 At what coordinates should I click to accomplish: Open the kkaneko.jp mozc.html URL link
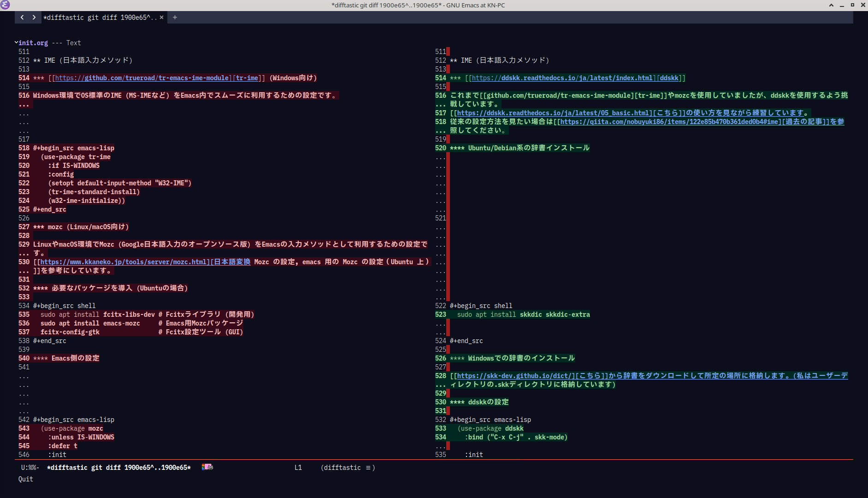124,262
